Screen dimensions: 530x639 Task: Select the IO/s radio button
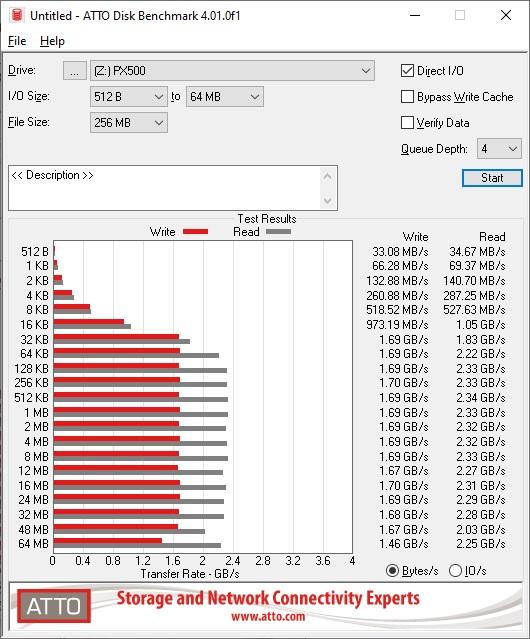(x=455, y=571)
